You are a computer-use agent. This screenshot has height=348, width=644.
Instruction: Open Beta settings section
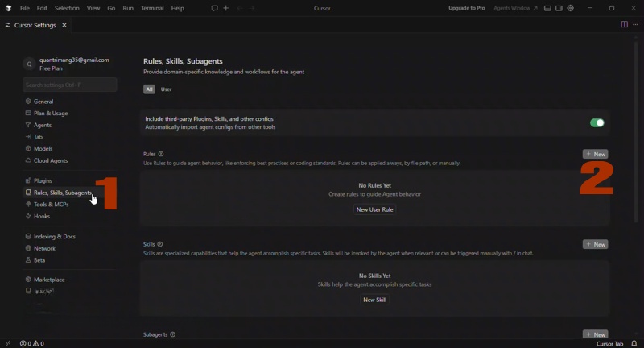click(39, 260)
